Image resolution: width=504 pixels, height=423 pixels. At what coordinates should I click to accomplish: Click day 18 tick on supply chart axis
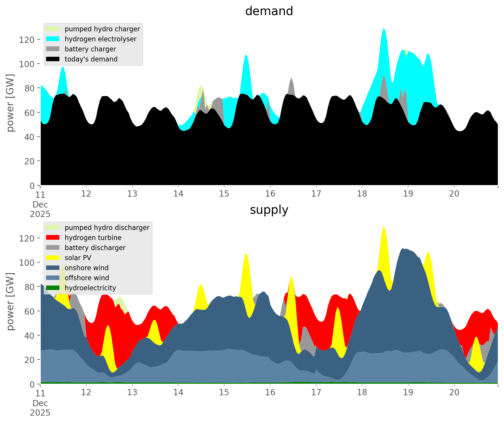pyautogui.click(x=362, y=393)
